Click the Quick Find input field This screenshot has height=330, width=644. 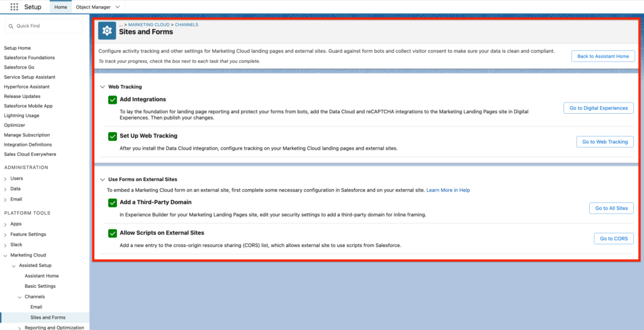point(47,26)
